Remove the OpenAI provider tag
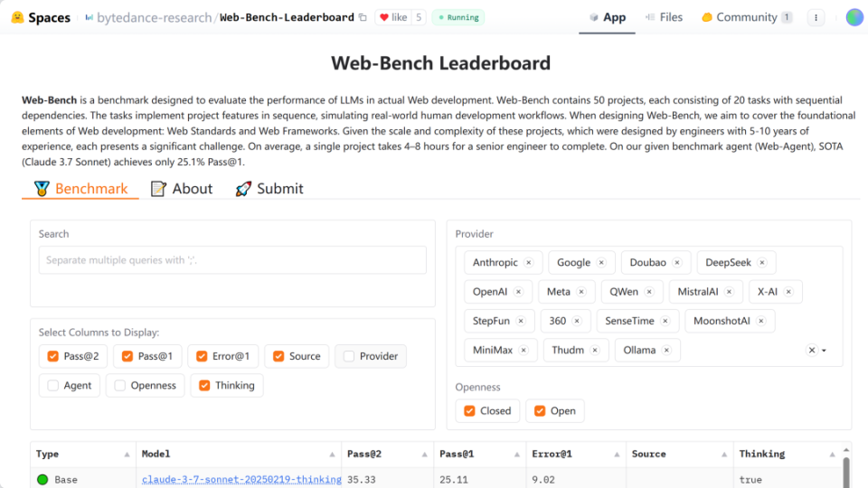Viewport: 868px width, 488px height. coord(518,292)
